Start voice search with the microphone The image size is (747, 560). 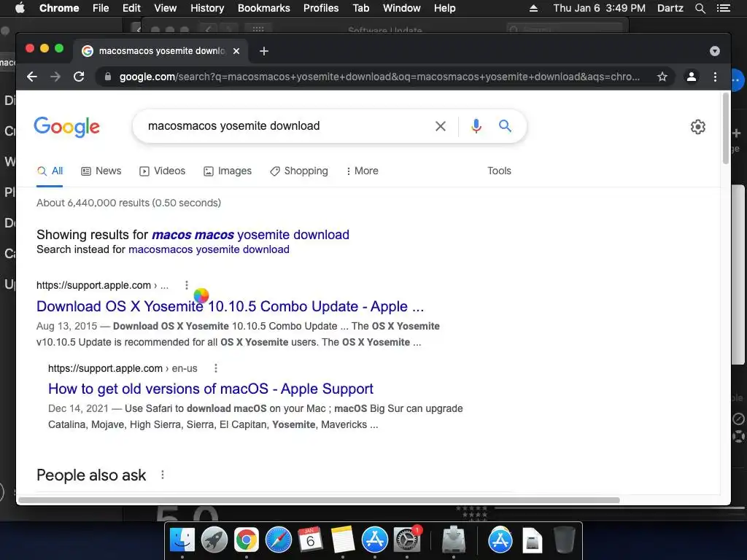(476, 126)
